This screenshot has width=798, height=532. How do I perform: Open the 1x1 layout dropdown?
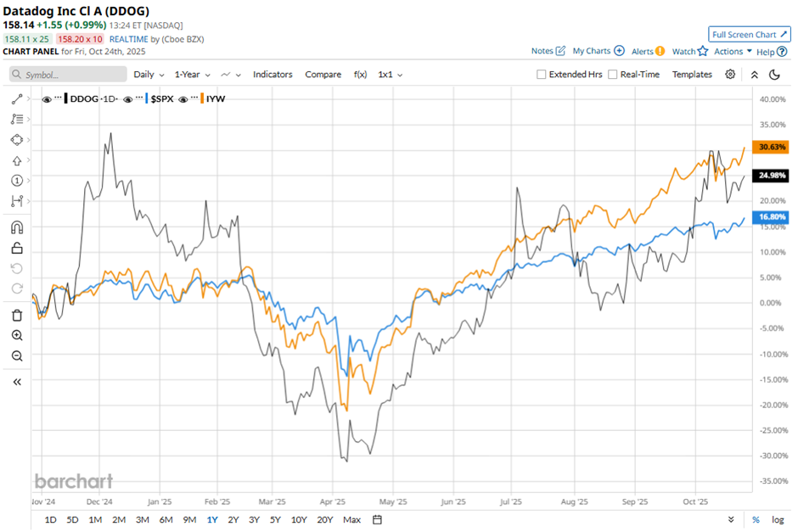click(x=390, y=75)
